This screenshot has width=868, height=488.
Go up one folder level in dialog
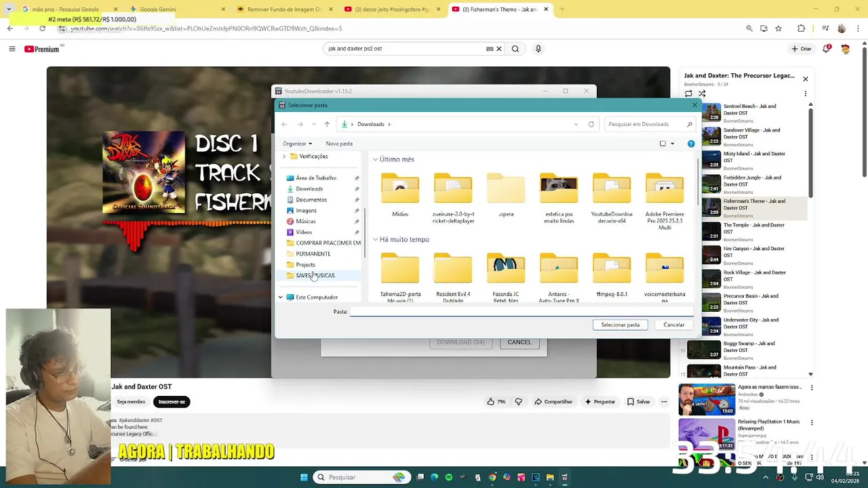coord(327,124)
